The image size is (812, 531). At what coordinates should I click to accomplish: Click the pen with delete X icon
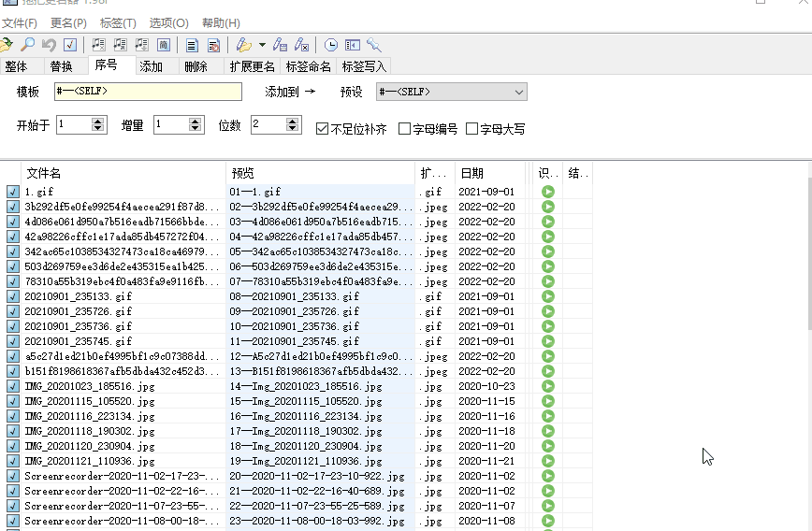point(302,45)
